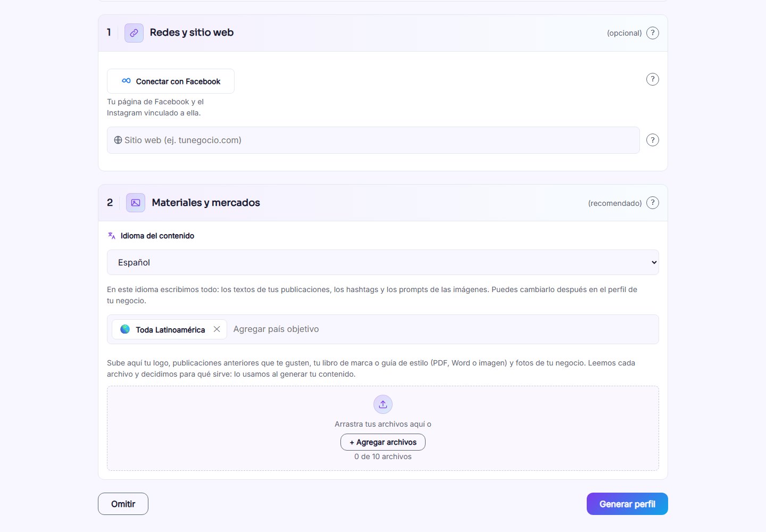The height and width of the screenshot is (532, 766).
Task: Click the (recomendado) label
Action: click(x=615, y=203)
